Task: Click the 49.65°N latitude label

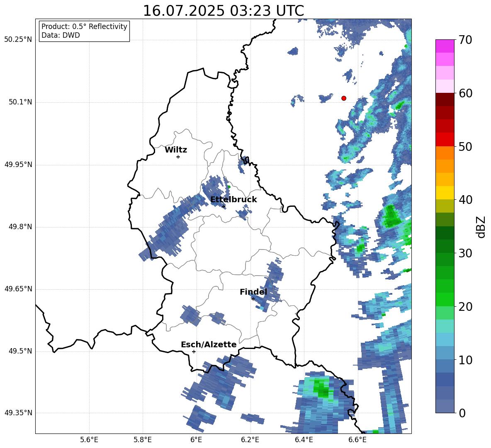Action: 18,289
